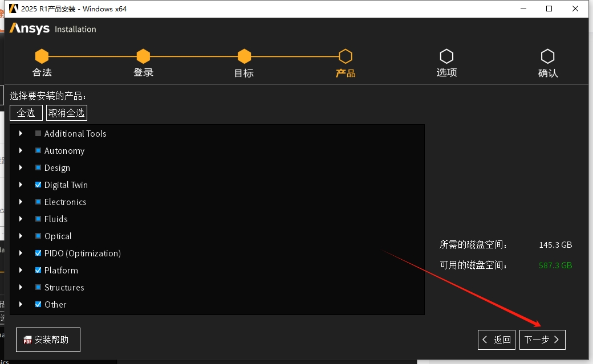Expand the Other tree node
This screenshot has height=364, width=593.
(21, 304)
